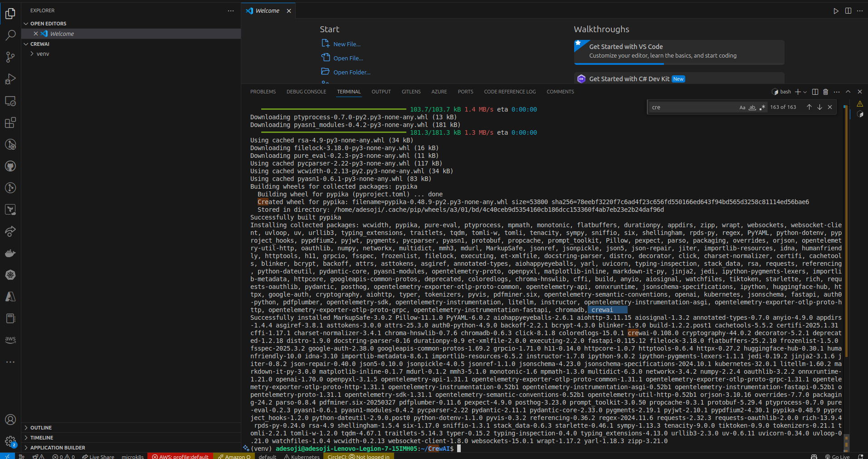Switch to the Azure panel tab
The image size is (868, 459).
(439, 92)
